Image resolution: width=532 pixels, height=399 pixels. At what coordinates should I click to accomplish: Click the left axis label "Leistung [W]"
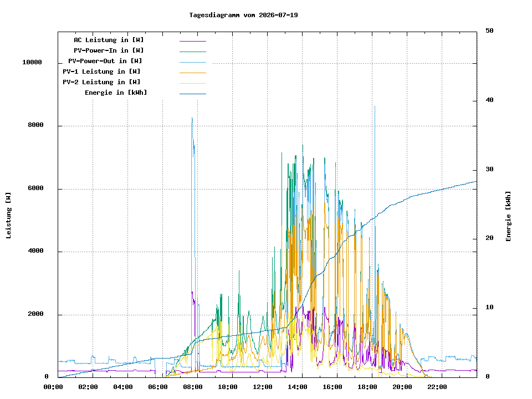tap(8, 216)
